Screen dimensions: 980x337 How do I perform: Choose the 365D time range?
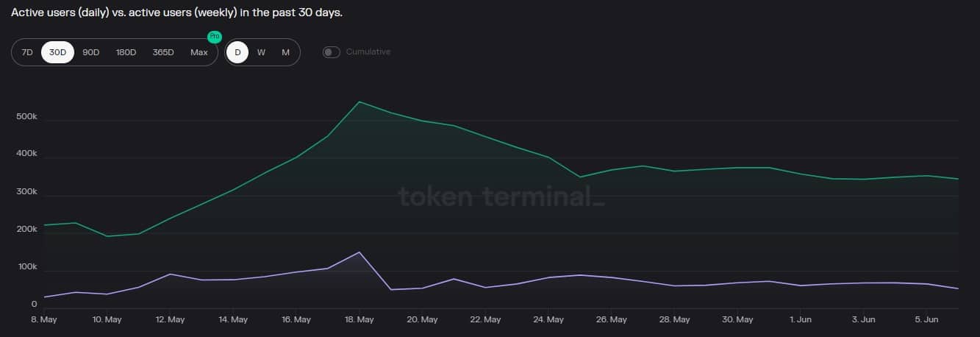coord(163,52)
